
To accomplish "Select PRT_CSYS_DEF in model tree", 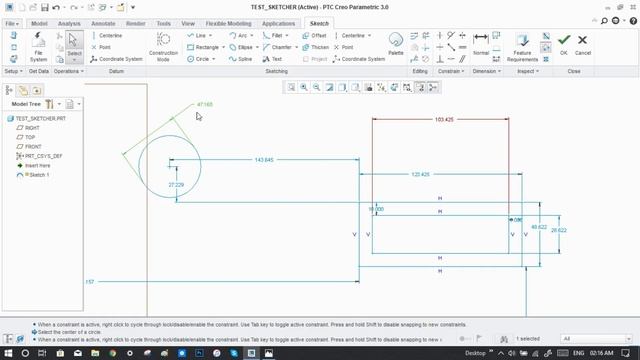I will (x=39, y=156).
